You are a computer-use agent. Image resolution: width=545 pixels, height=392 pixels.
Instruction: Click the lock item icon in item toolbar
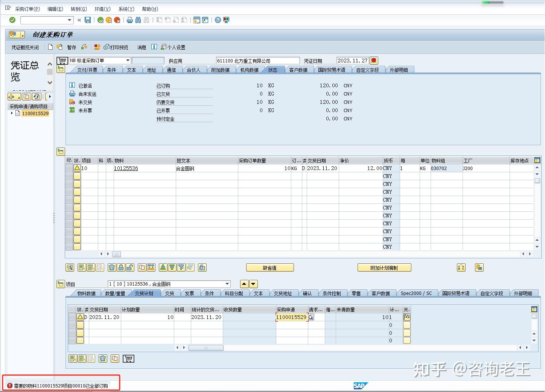point(121,267)
